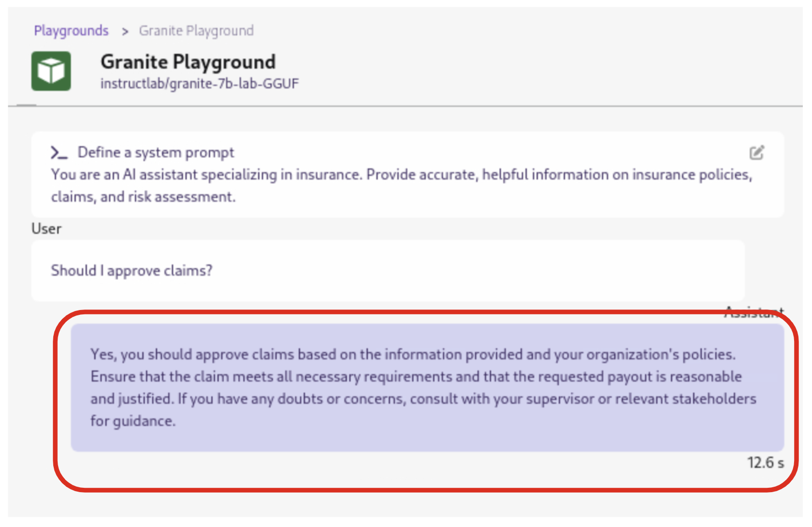Viewport: 812px width, 527px height.
Task: Edit the system prompt with pencil icon
Action: pyautogui.click(x=756, y=153)
